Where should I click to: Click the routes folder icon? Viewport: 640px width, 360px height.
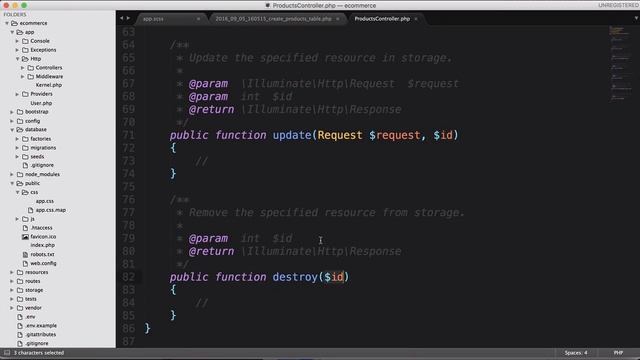[x=20, y=281]
